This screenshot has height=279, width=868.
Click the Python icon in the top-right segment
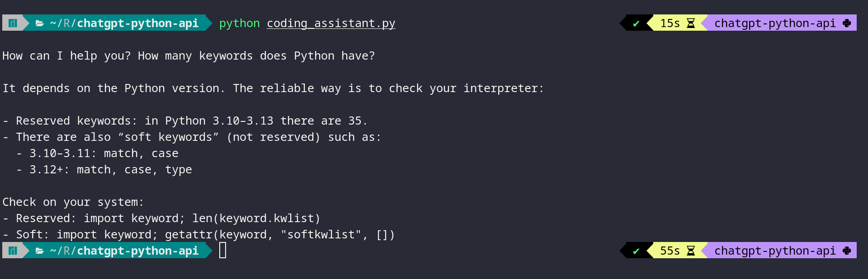[x=847, y=23]
